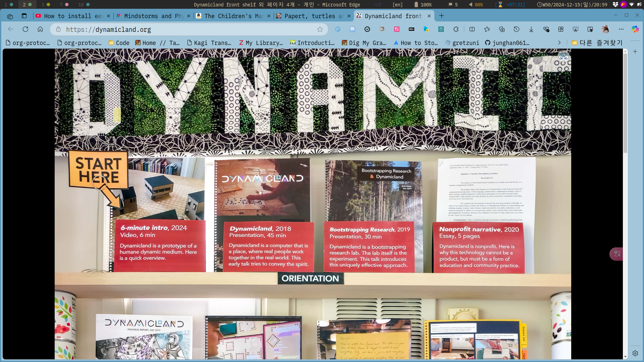
Task: Open the 'Code' bookmarks folder
Action: tap(119, 43)
